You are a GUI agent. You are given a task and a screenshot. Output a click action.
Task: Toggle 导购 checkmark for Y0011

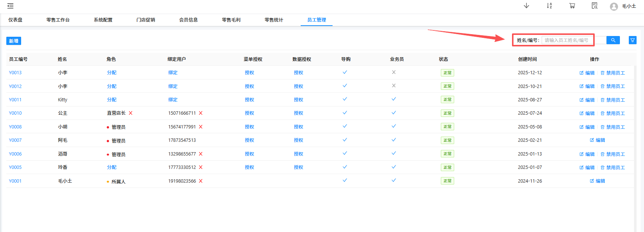click(345, 99)
